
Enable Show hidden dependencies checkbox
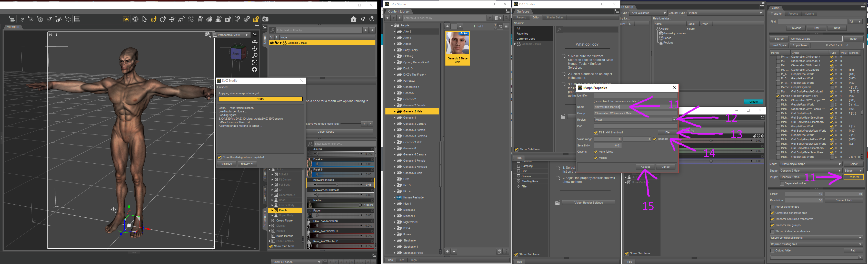[772, 231]
